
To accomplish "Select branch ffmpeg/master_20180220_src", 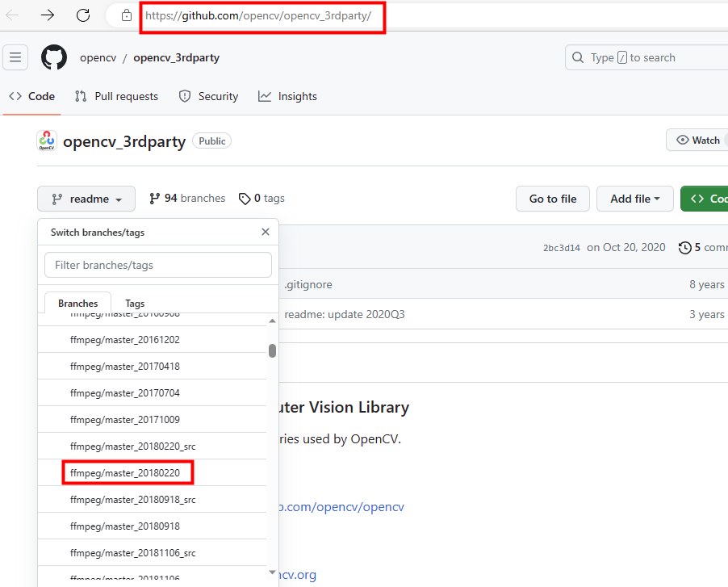I will [x=152, y=447].
